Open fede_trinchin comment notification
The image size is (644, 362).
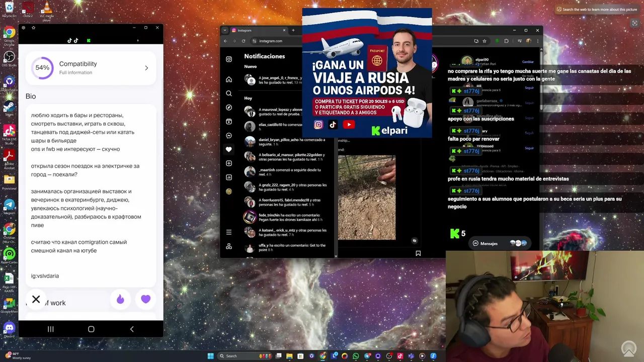[x=286, y=217]
